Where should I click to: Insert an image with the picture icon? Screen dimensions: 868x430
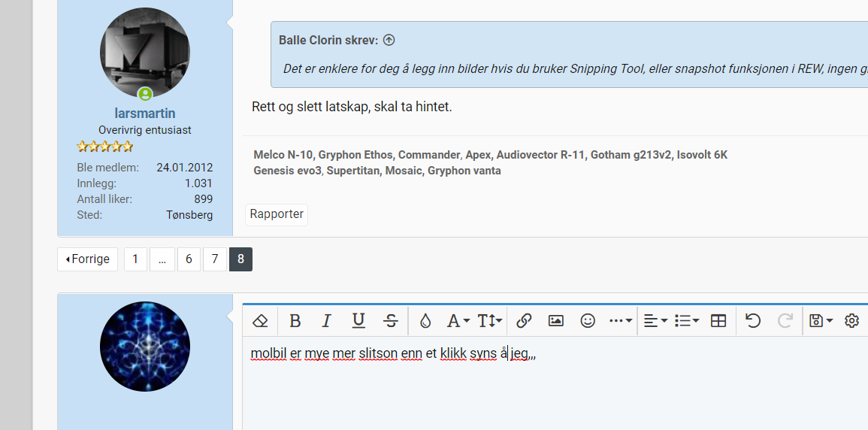(556, 320)
